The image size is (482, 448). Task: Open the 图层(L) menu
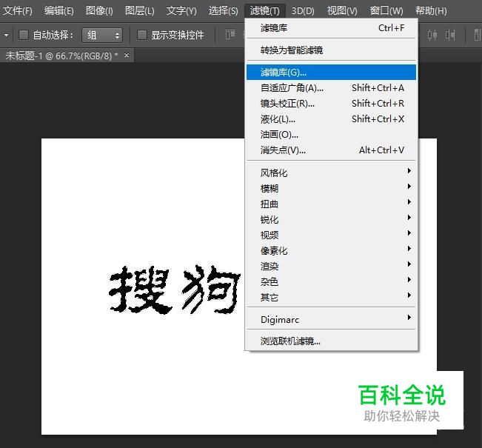click(x=140, y=11)
